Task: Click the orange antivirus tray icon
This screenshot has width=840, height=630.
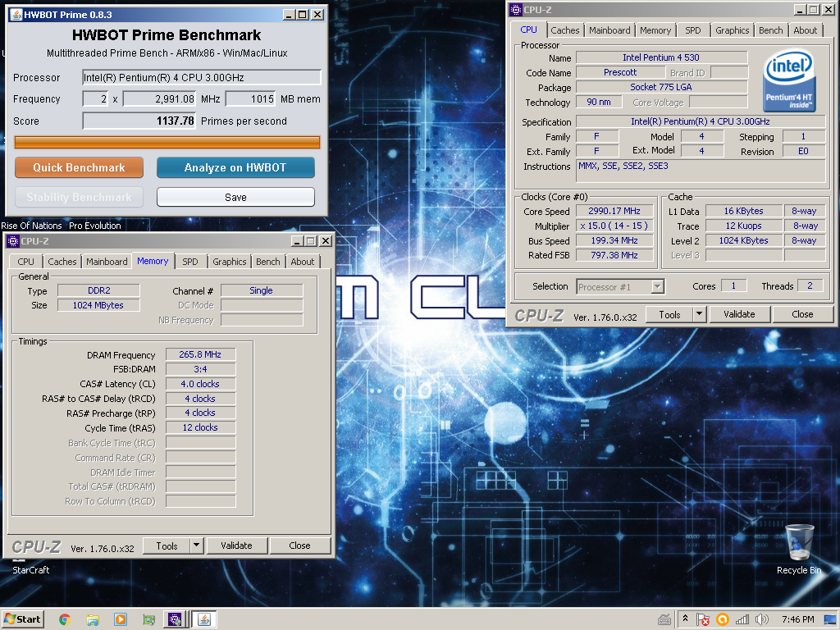Action: click(723, 619)
